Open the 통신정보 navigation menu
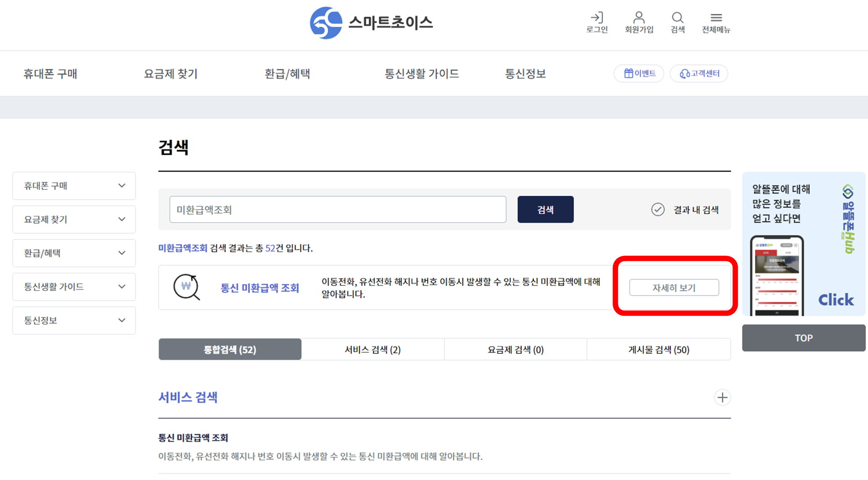Screen dimensions: 868x480 [526, 73]
